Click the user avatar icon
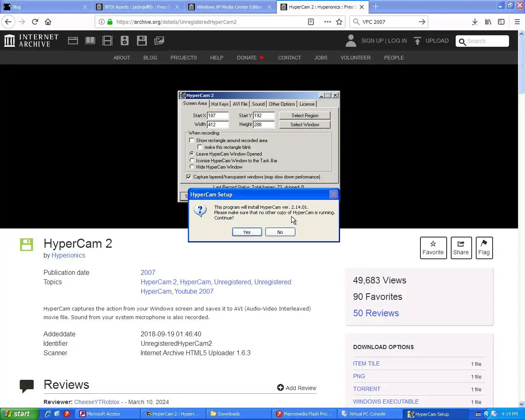The image size is (525, 420). [351, 41]
